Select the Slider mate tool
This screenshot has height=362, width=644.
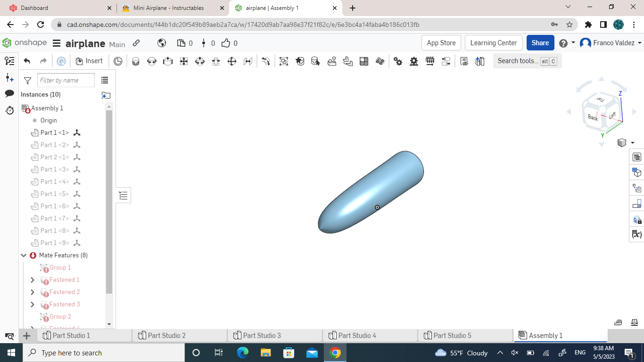pos(168,61)
